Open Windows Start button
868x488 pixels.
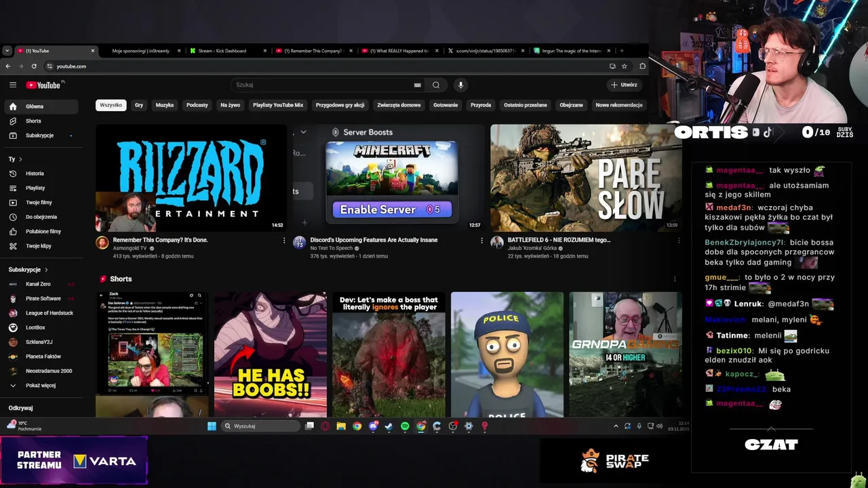pyautogui.click(x=212, y=426)
